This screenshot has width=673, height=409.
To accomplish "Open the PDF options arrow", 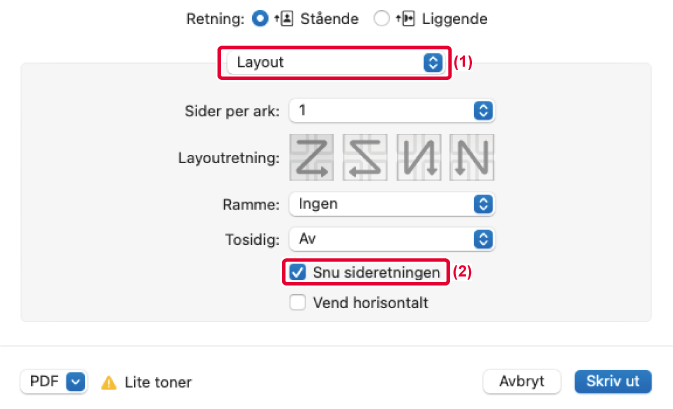I will click(76, 382).
